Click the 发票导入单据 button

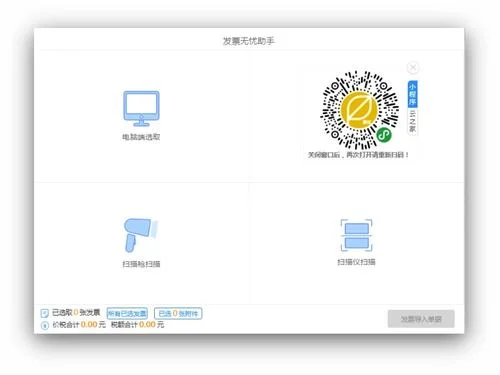point(421,319)
